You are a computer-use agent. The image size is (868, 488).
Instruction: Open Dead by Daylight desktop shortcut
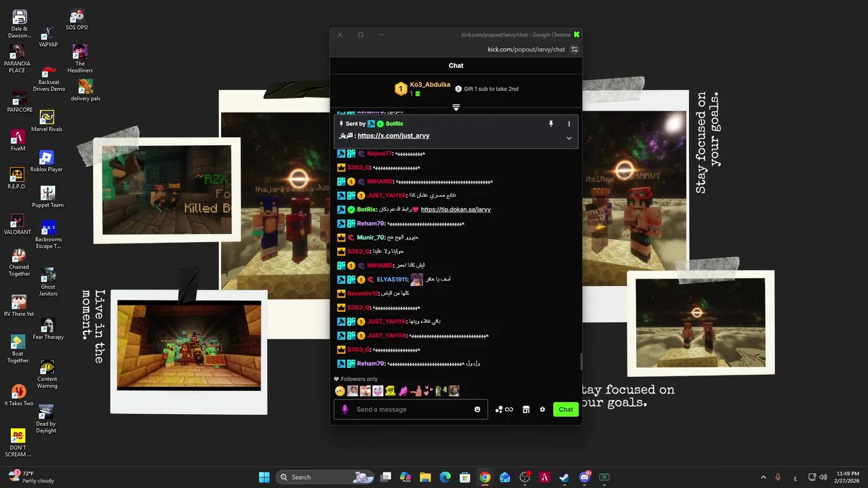click(x=46, y=420)
